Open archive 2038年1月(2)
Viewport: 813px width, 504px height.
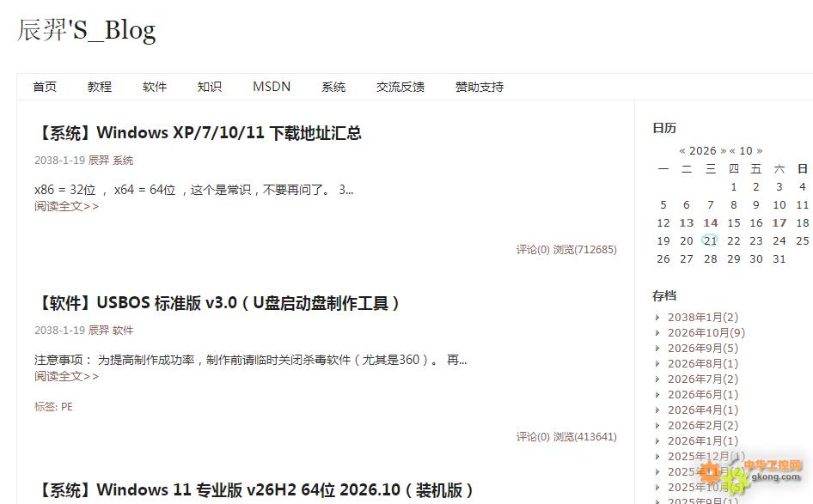702,317
